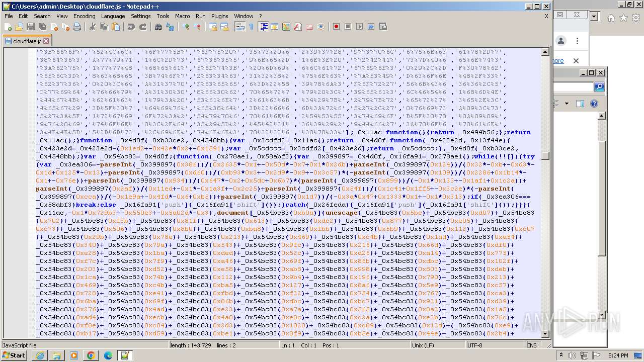Open Microsoft Edge from the taskbar
Screen dimensions: 644x362
click(108, 355)
